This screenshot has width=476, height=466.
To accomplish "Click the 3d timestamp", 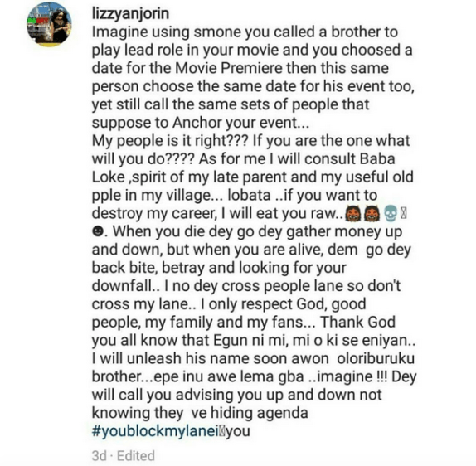I will (100, 456).
